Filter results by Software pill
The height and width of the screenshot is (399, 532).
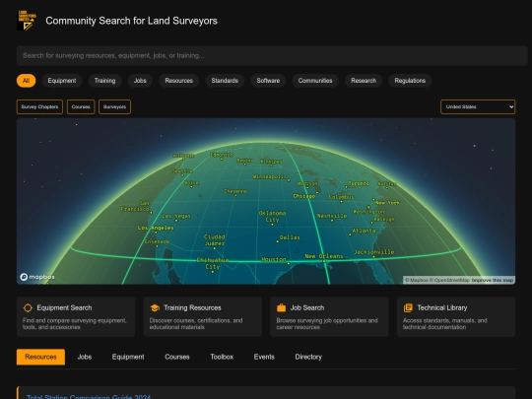click(268, 81)
